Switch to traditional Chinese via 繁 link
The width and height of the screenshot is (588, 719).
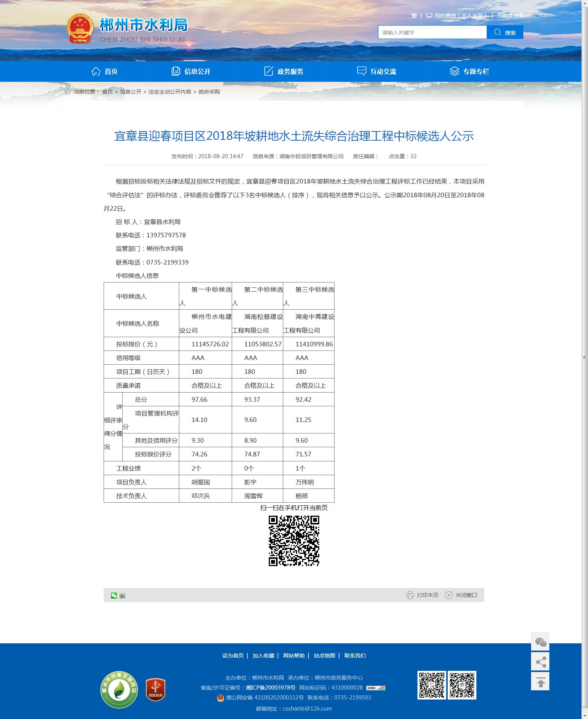click(x=414, y=16)
